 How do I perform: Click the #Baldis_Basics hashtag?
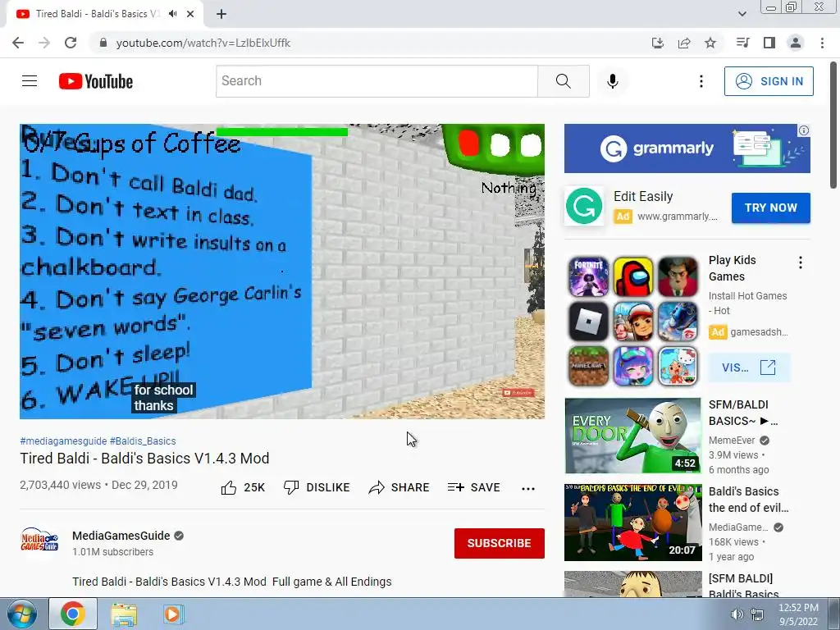[143, 441]
